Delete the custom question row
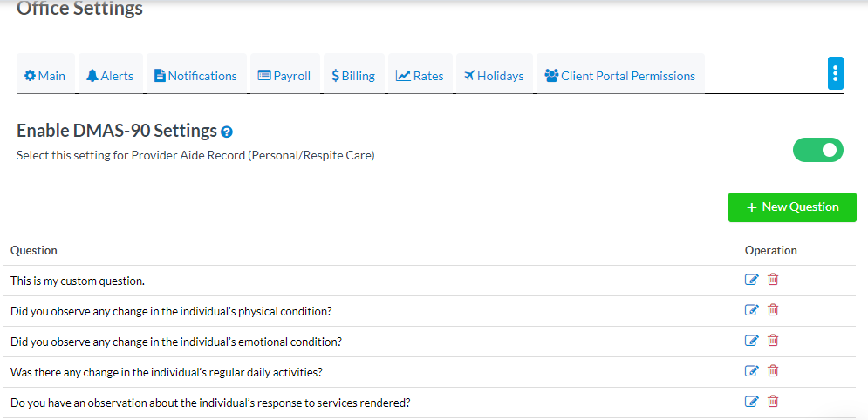Screen dimensions: 868x420 point(773,280)
